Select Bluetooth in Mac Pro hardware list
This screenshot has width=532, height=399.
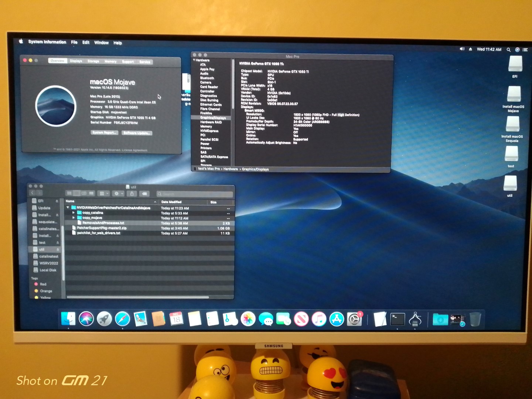pos(207,78)
